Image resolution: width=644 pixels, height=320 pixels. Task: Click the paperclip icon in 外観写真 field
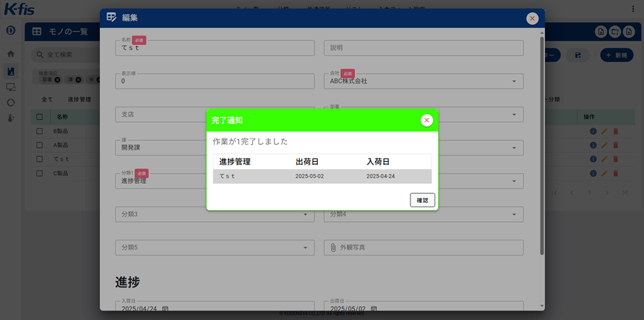tap(333, 248)
